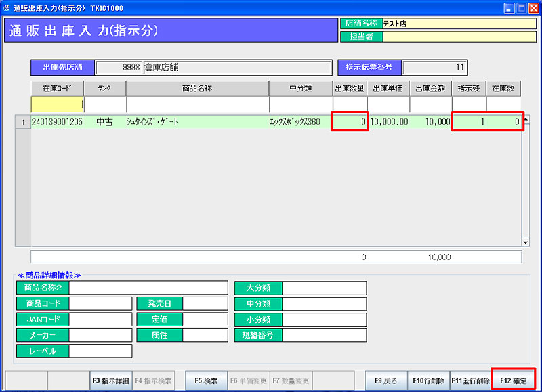The height and width of the screenshot is (392, 542).
Task: Click the 出庫先店舗 code field 9998
Action: pos(118,68)
